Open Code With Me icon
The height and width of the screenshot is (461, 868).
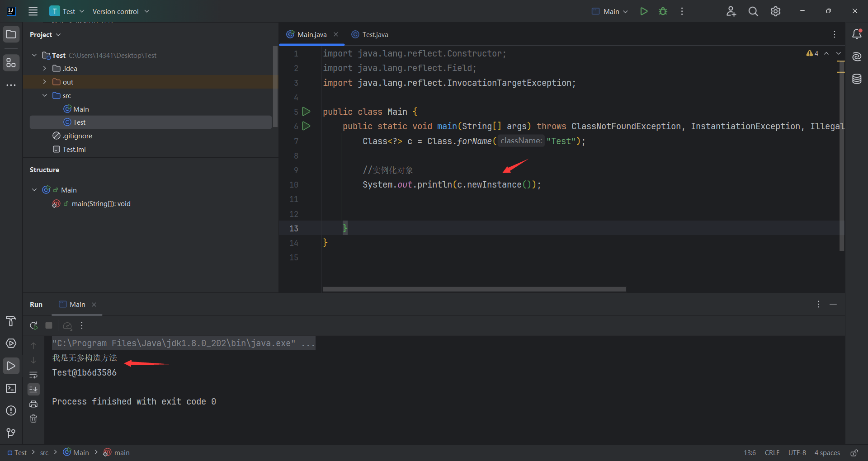click(x=731, y=11)
